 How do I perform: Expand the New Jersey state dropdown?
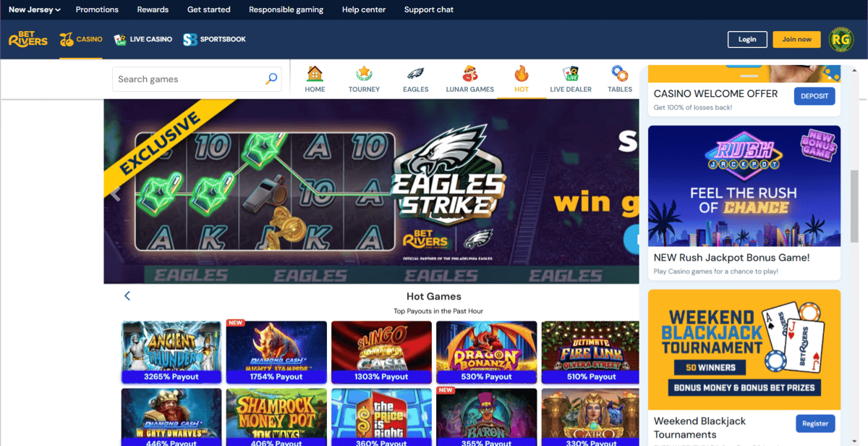[35, 9]
